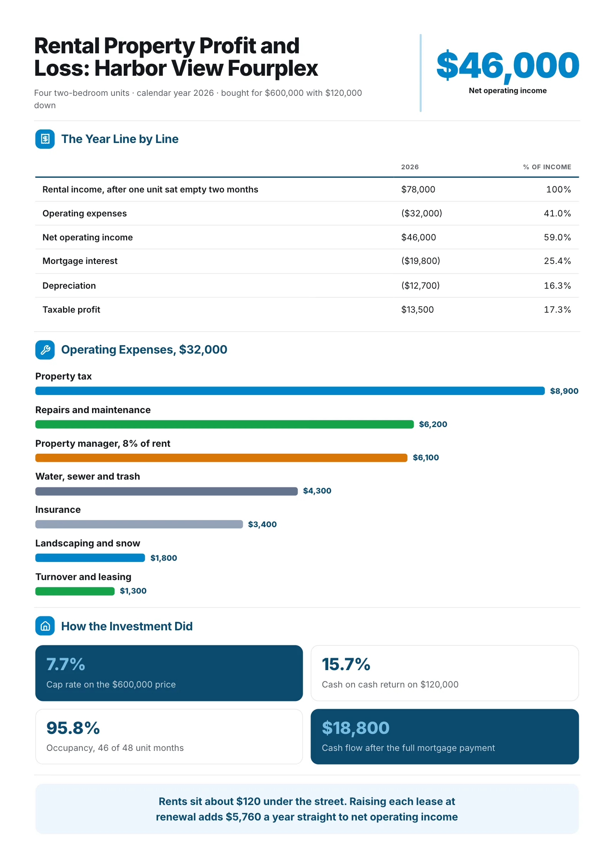Screen dimensions: 614x868
Task: Click the Net operating income caption under the headline
Action: pyautogui.click(x=508, y=91)
